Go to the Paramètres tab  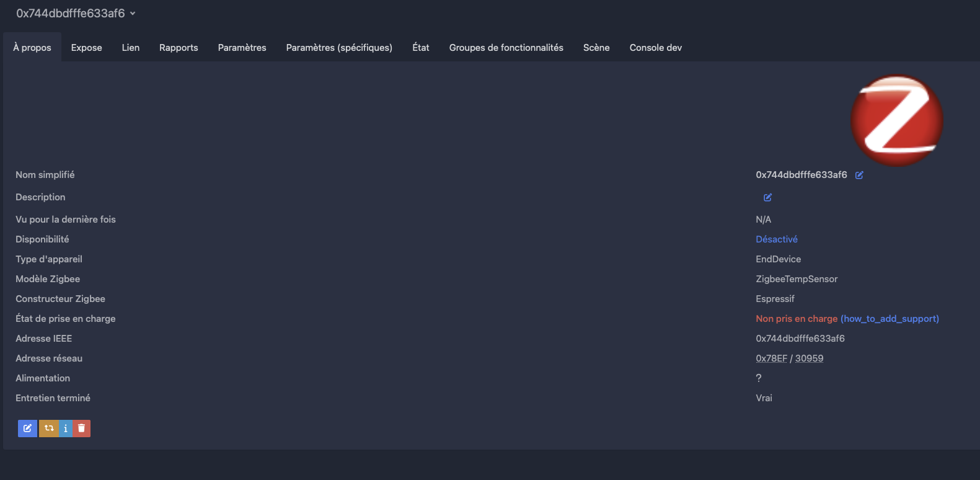point(242,48)
